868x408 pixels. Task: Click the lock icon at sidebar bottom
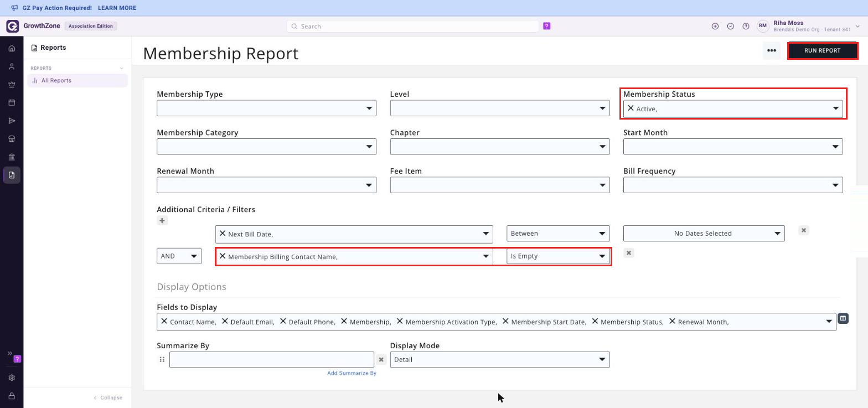pos(12,396)
